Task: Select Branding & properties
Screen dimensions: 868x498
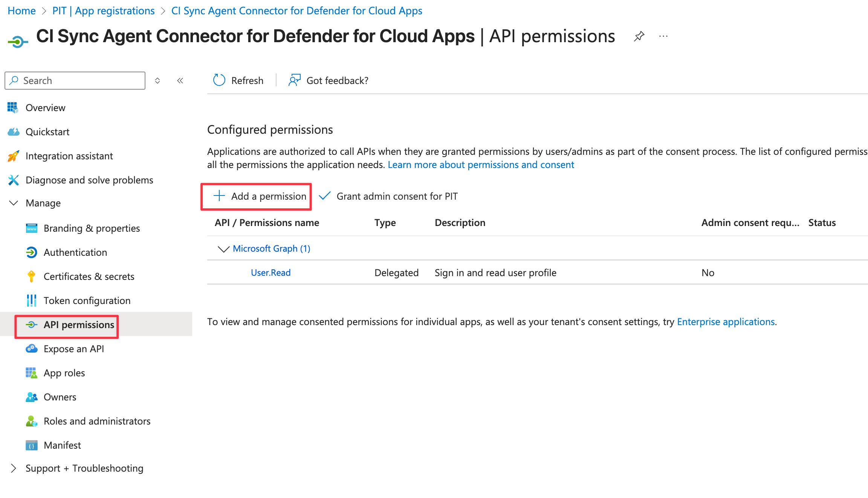Action: (92, 228)
